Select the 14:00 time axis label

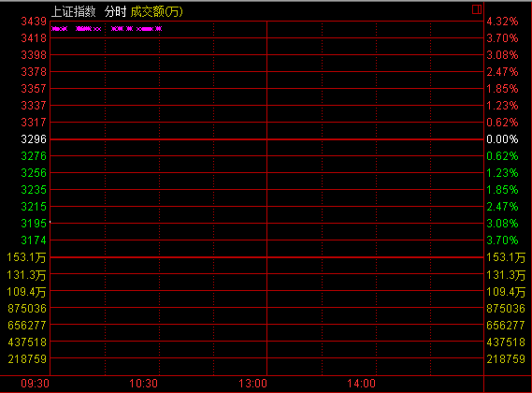(x=361, y=384)
